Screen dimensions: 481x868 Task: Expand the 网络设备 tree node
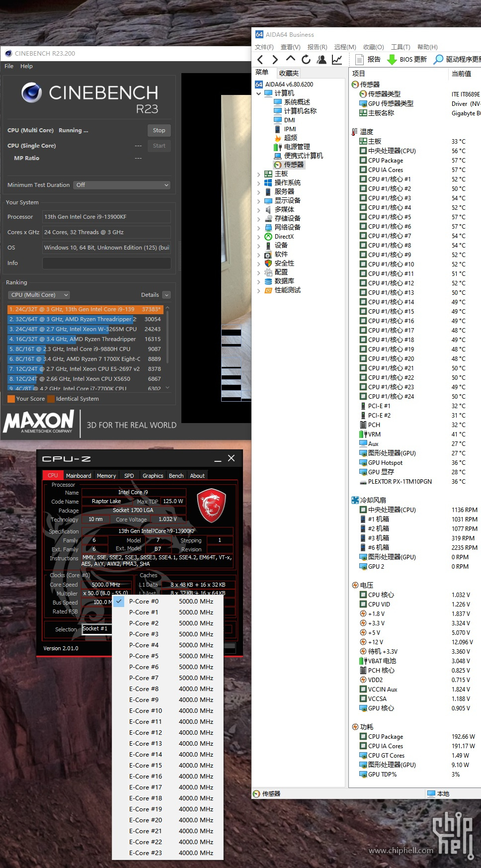258,228
